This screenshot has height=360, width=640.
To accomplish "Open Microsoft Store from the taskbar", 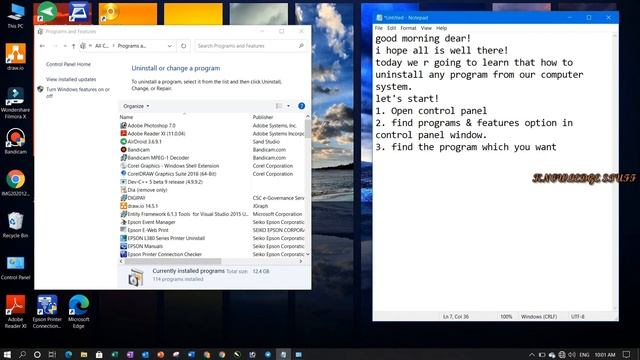I will click(x=99, y=354).
